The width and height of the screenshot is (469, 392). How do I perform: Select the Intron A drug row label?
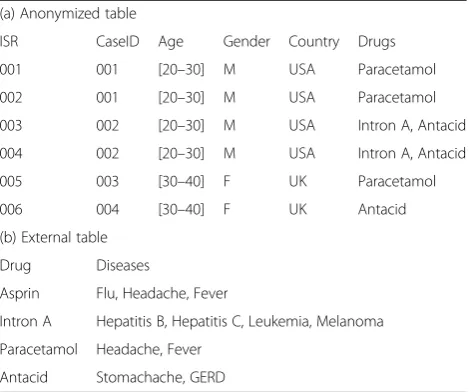coord(26,322)
